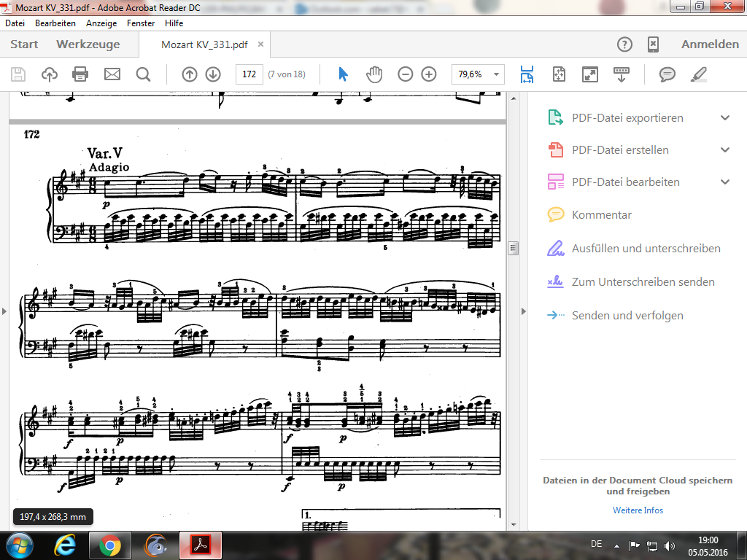747x560 pixels.
Task: Fit whole page in window icon
Action: point(559,74)
